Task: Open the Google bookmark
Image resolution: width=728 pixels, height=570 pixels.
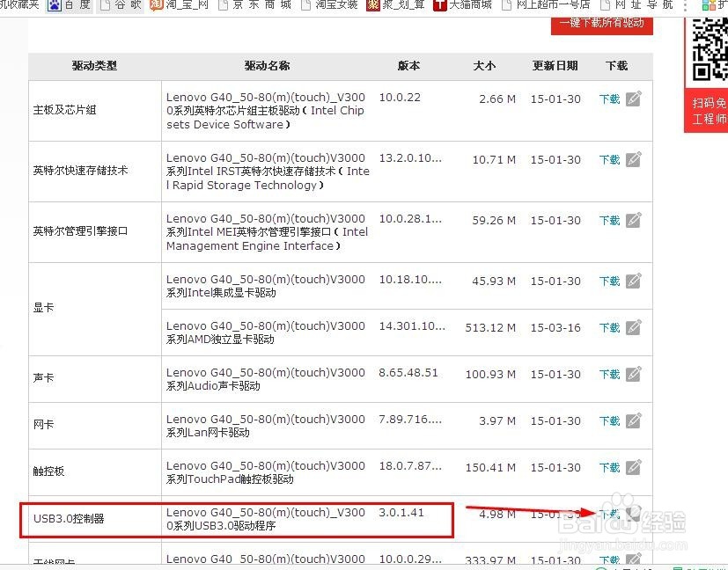Action: tap(120, 5)
